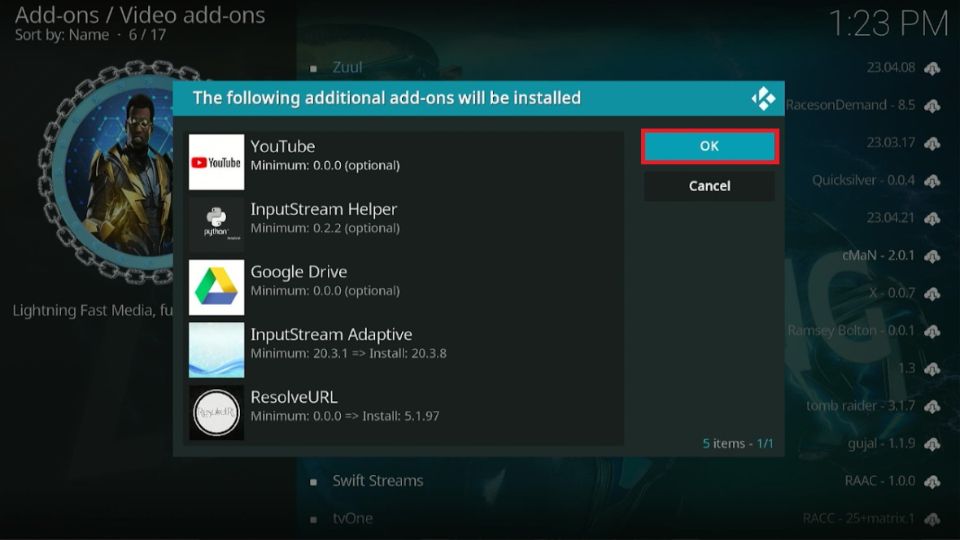Click the cloud icon beside gujal - 1.1.9
This screenshot has height=540, width=960.
click(x=932, y=444)
